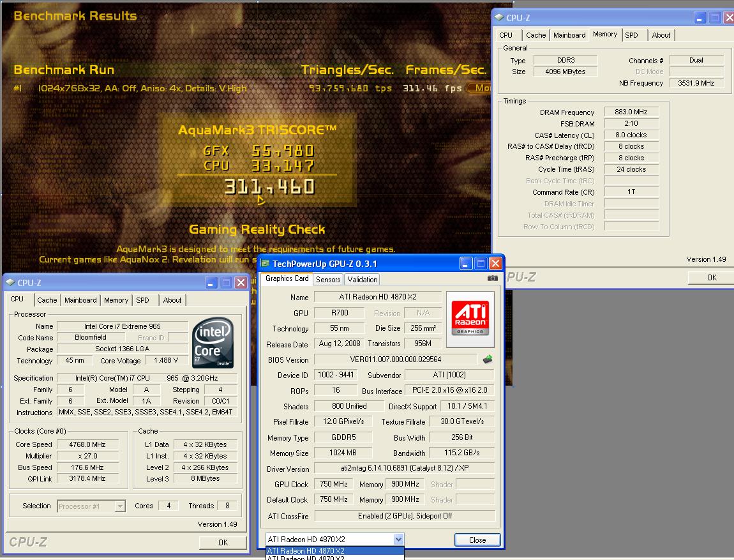Click the Memory Size 1024 MB field in GPU-Z
Viewport: 734px width, 560px height.
343,453
